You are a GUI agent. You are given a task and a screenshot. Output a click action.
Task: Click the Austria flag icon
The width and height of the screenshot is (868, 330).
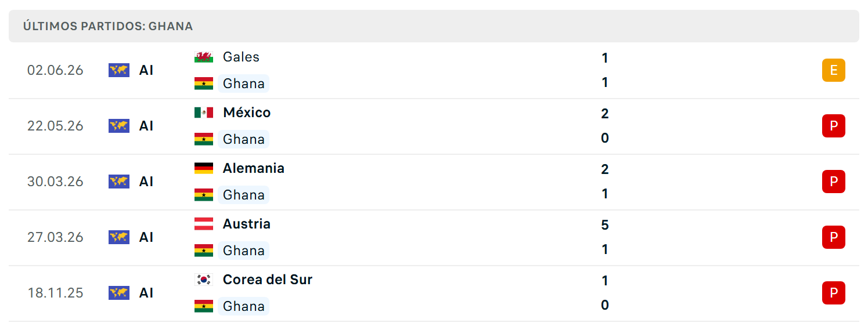click(204, 224)
